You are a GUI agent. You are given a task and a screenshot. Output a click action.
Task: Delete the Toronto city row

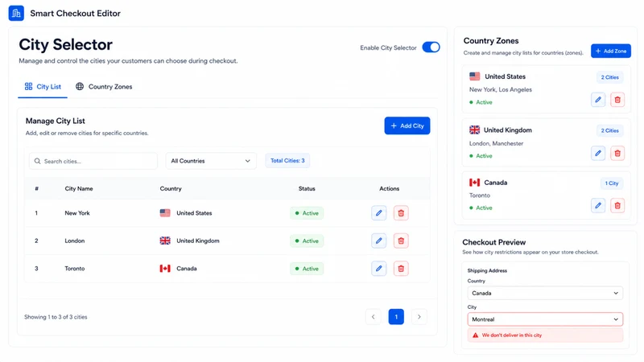point(401,269)
